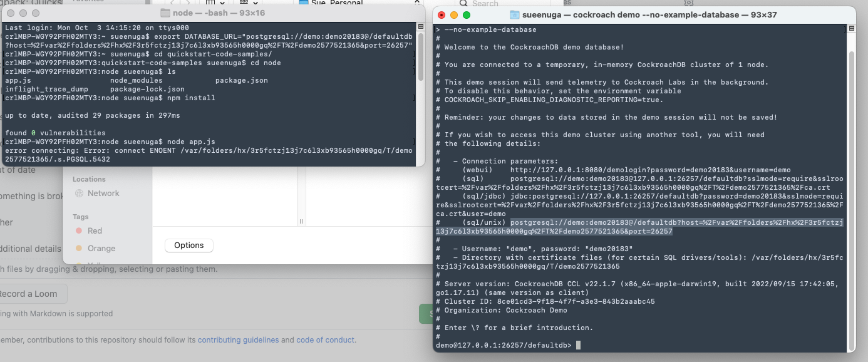868x362 pixels.
Task: Click the 'up to date, audited 29 packages' line
Action: (92, 115)
